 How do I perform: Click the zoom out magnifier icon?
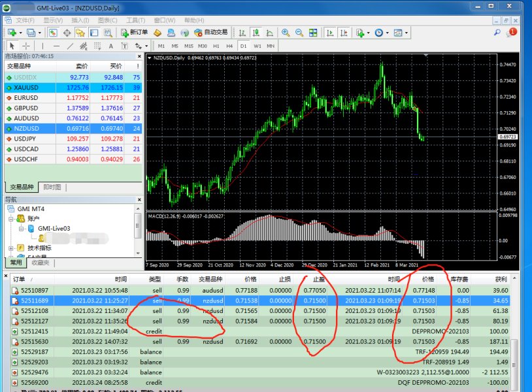click(x=299, y=33)
